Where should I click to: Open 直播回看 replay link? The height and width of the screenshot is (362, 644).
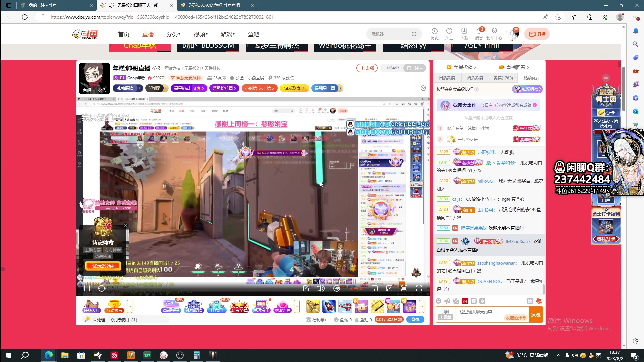pos(514,67)
